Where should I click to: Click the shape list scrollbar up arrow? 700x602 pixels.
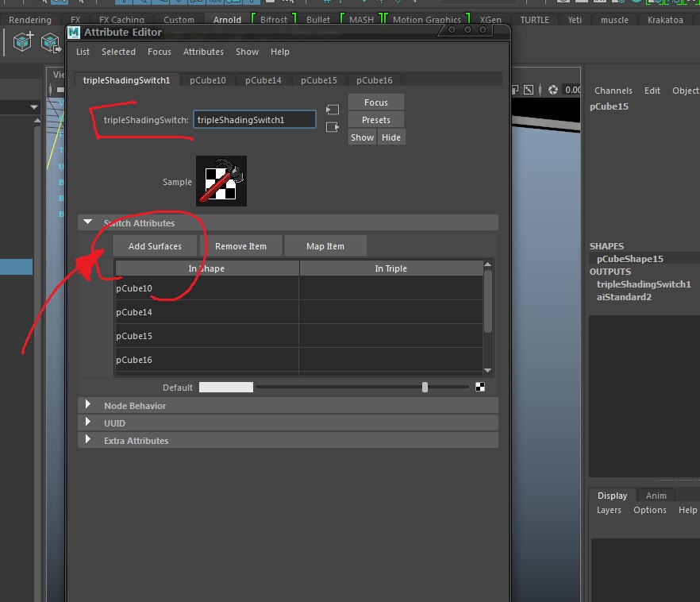pyautogui.click(x=487, y=264)
